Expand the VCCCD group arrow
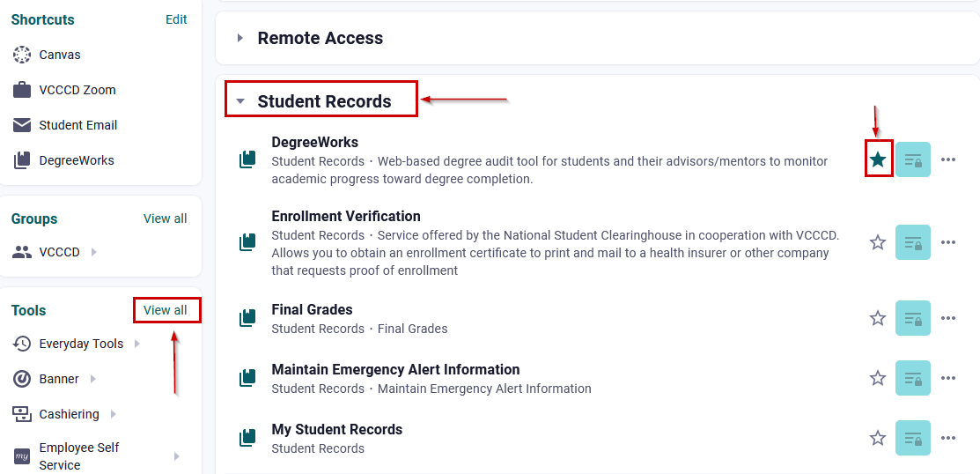Screen dimensions: 980x474 (x=93, y=252)
